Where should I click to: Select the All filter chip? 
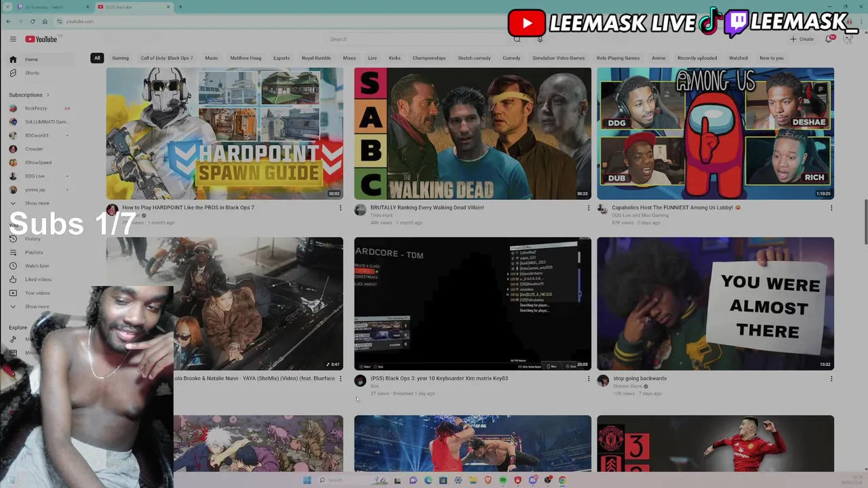tap(97, 58)
